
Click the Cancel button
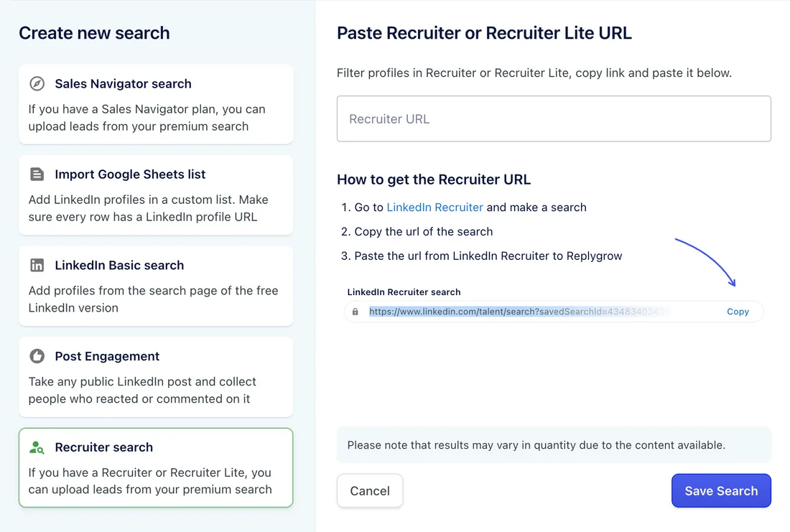pyautogui.click(x=370, y=490)
